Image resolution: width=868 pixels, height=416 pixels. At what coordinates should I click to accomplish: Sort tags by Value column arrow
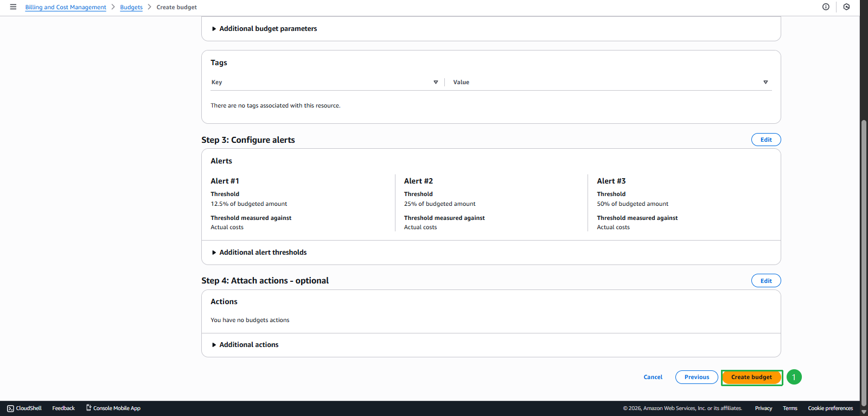click(765, 83)
